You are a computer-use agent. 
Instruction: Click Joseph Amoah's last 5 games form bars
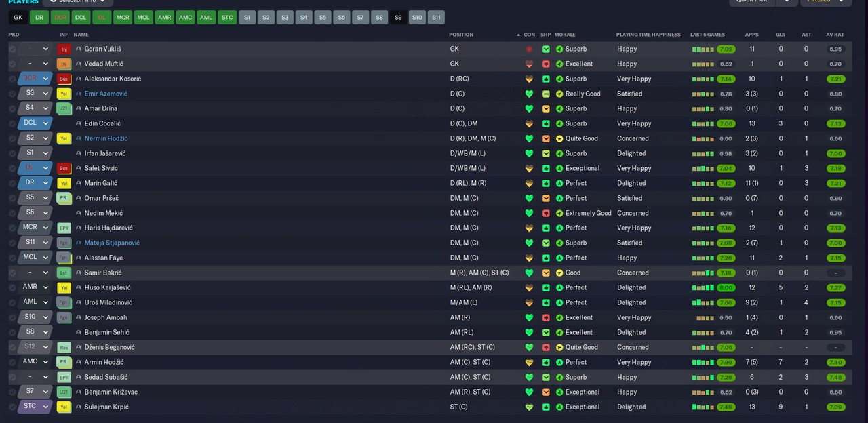[x=705, y=317]
